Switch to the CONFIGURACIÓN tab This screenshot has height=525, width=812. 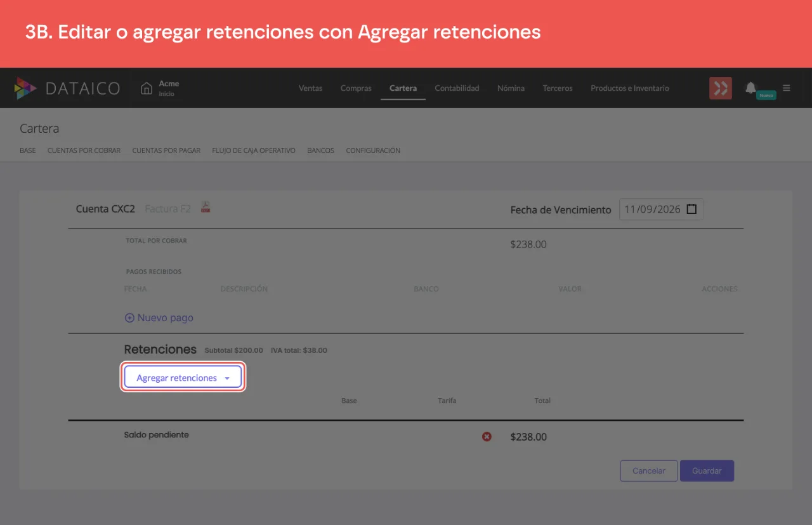[373, 151]
